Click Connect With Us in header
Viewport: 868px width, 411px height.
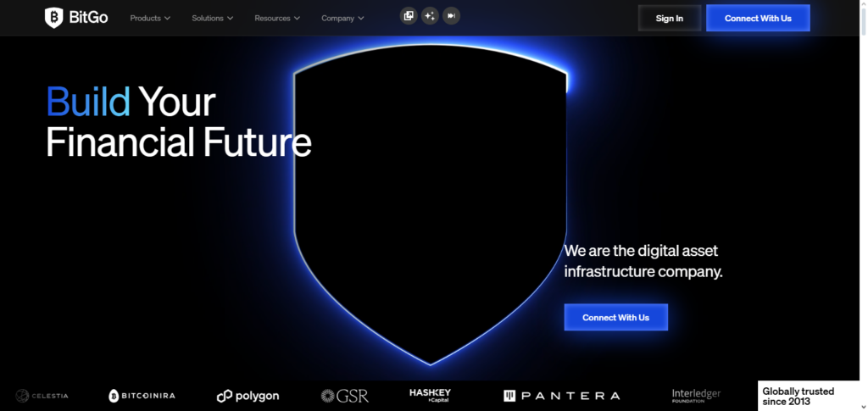(x=757, y=18)
